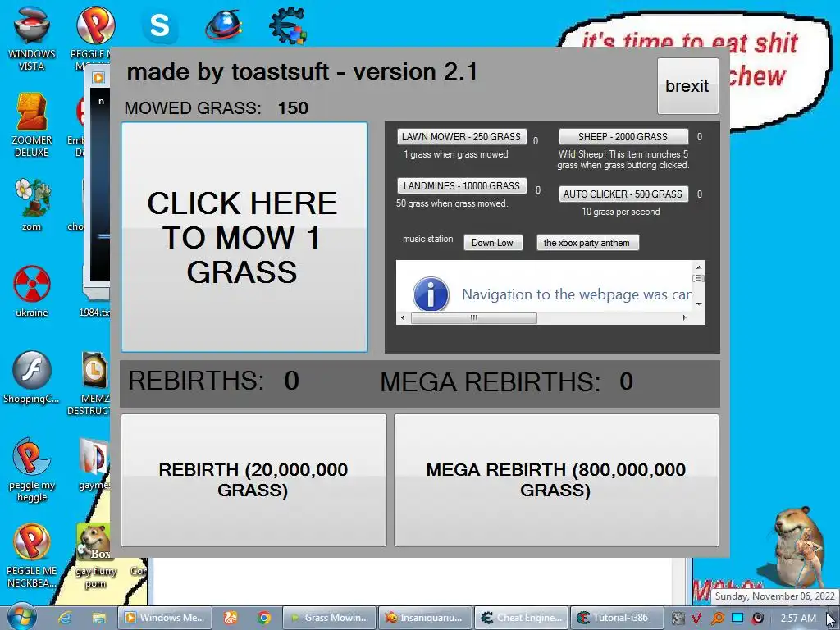The height and width of the screenshot is (630, 840).
Task: Click '10 grass per second' description
Action: pos(621,212)
